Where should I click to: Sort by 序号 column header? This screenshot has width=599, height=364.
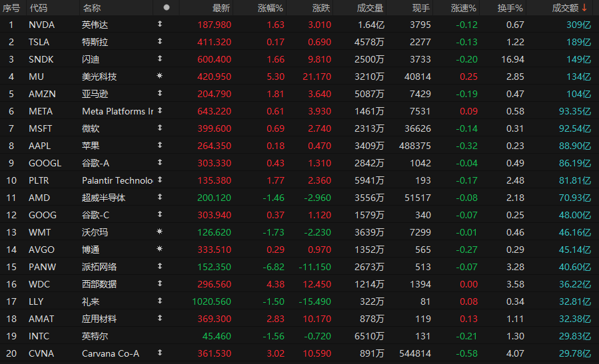(11, 8)
